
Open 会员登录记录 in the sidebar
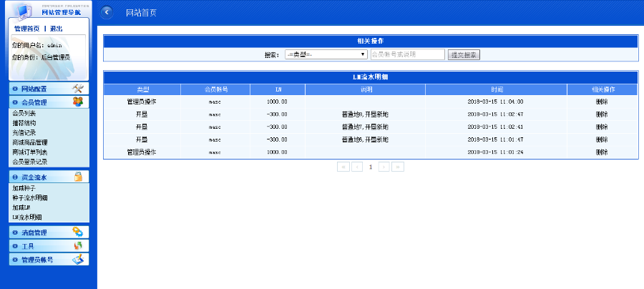click(30, 162)
